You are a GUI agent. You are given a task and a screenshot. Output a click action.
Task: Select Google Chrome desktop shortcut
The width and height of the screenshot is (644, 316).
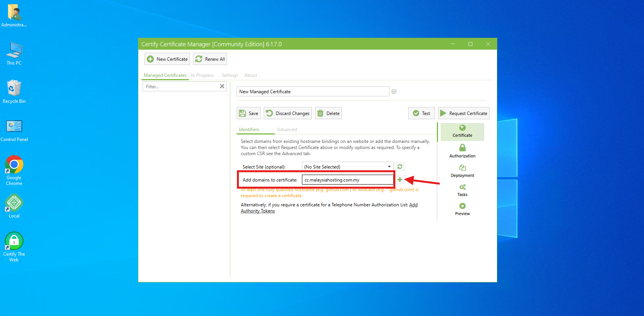click(x=14, y=170)
